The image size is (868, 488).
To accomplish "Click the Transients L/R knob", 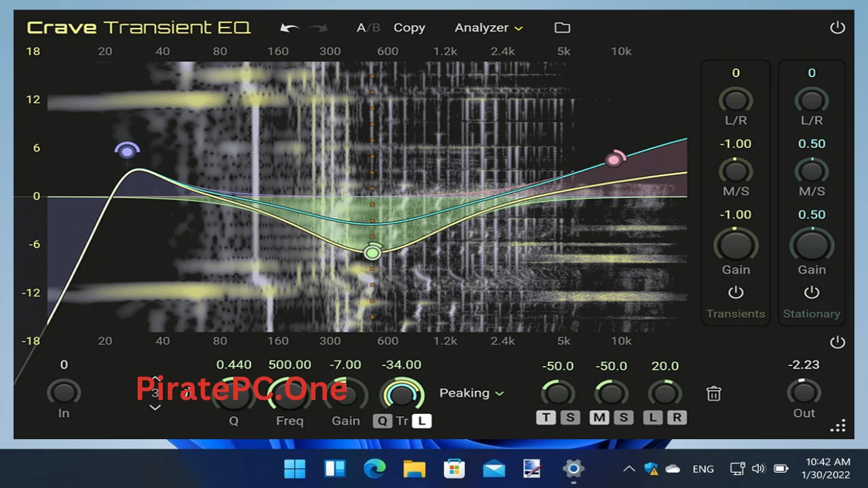I will coord(736,100).
